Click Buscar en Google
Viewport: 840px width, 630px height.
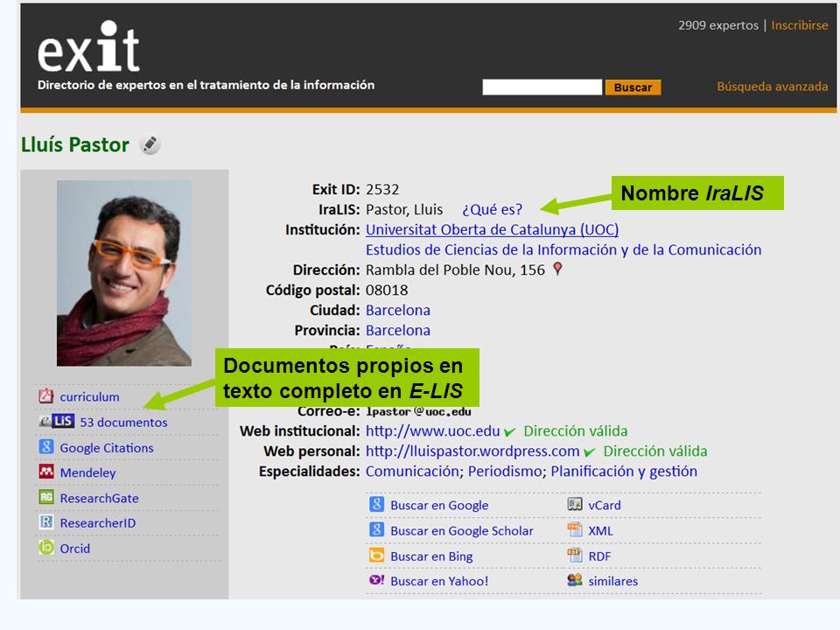(x=439, y=505)
